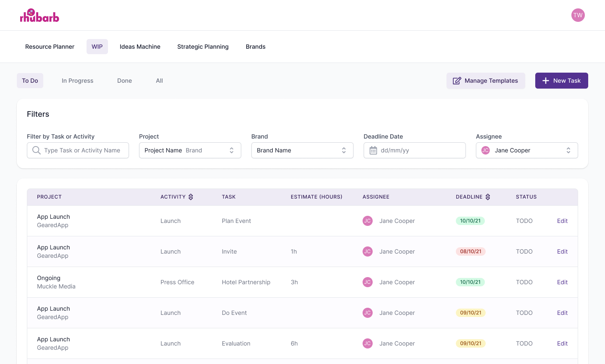Switch to the Ideas Machine tab
The image size is (605, 364).
[x=140, y=47]
